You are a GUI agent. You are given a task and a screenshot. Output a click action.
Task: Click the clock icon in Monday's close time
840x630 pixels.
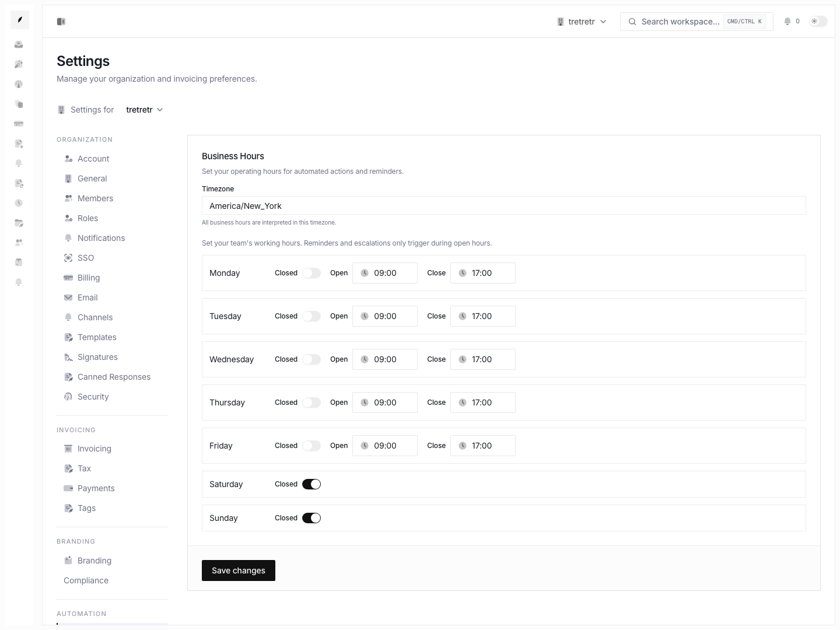click(463, 273)
